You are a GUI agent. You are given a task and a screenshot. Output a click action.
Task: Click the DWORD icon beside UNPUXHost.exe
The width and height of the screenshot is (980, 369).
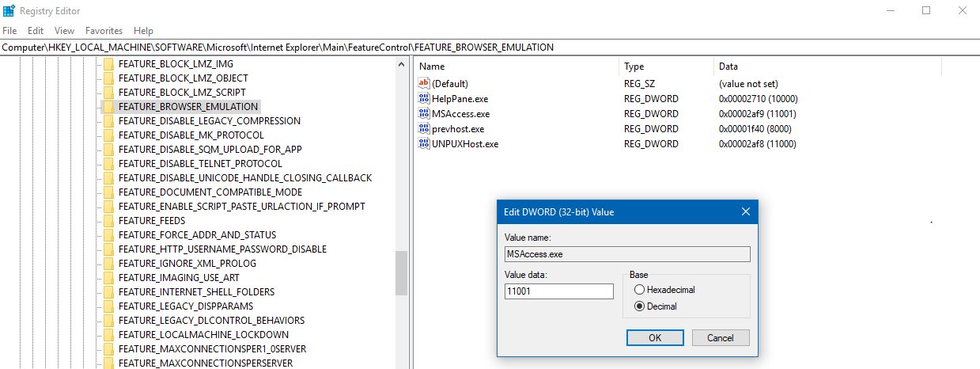pos(424,144)
